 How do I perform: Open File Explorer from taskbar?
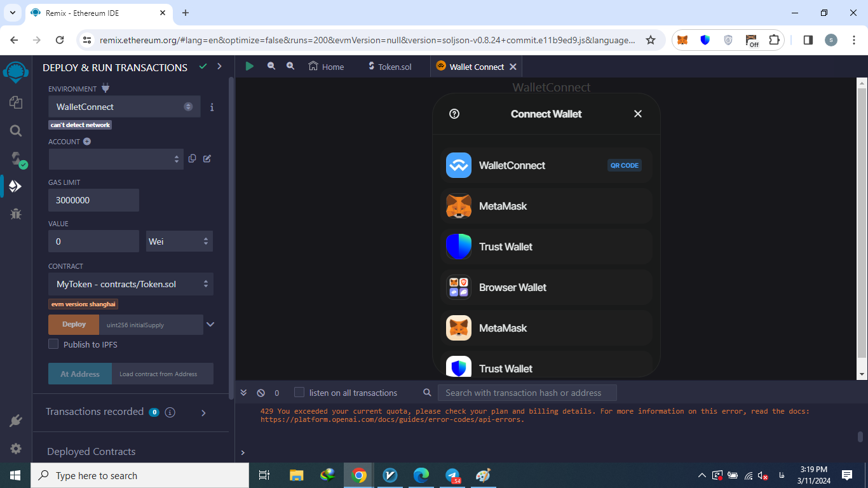click(x=297, y=475)
